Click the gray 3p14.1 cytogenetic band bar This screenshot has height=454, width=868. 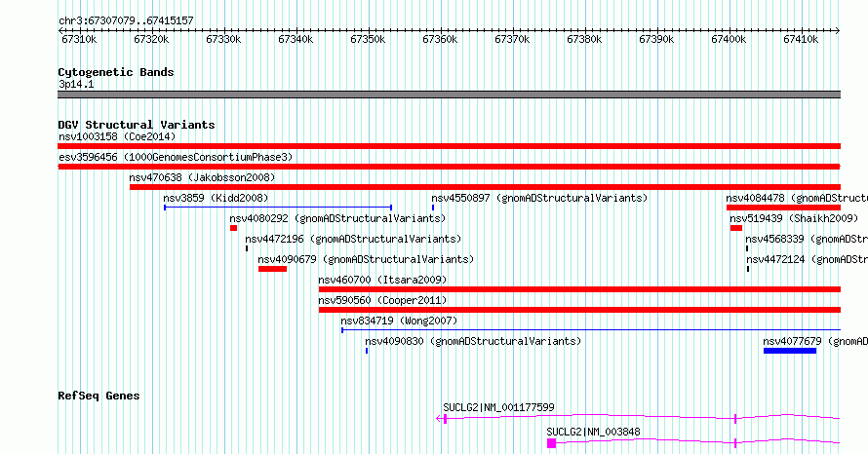pos(449,95)
